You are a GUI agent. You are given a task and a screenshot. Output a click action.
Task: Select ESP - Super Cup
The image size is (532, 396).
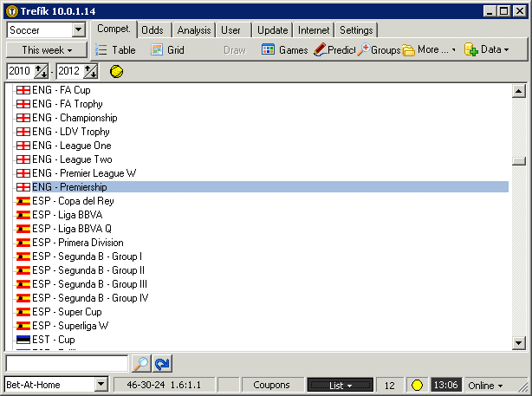tap(67, 312)
